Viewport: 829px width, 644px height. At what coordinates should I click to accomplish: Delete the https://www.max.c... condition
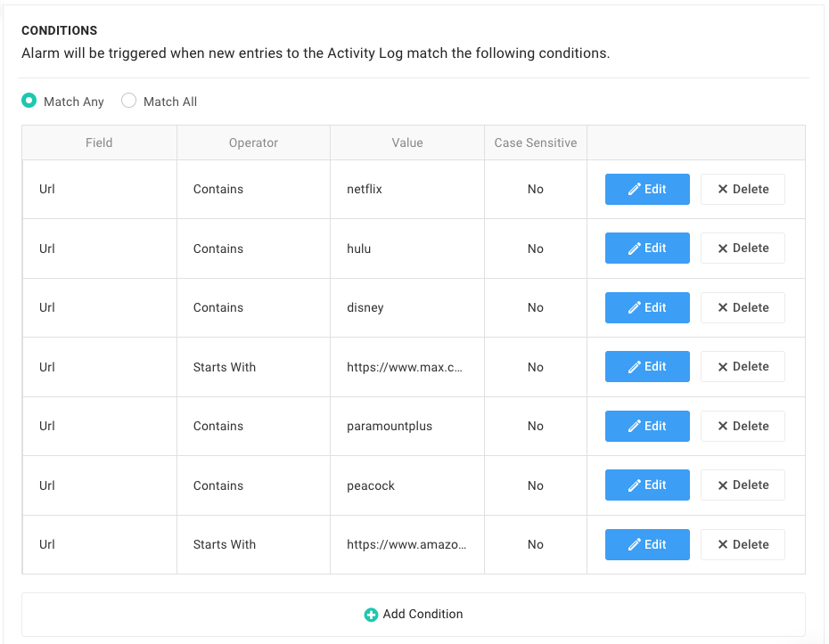(x=743, y=367)
